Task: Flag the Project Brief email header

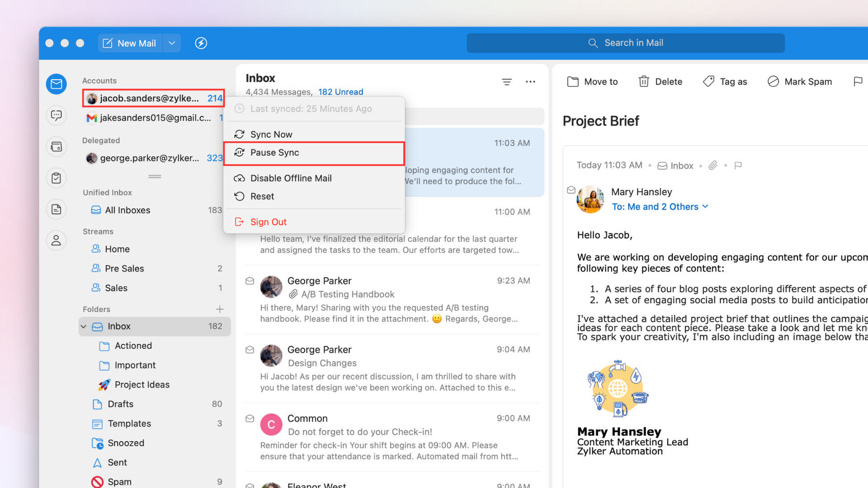Action: click(x=738, y=165)
